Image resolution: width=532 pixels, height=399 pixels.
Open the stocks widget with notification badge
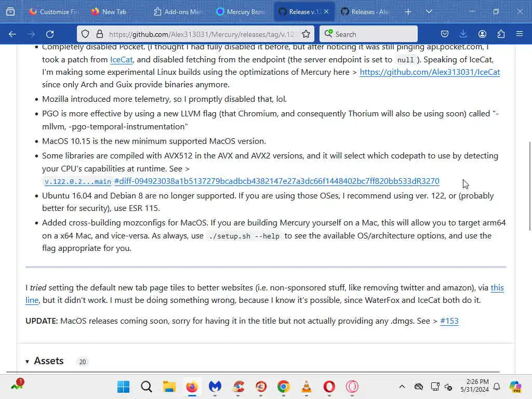pyautogui.click(x=17, y=385)
